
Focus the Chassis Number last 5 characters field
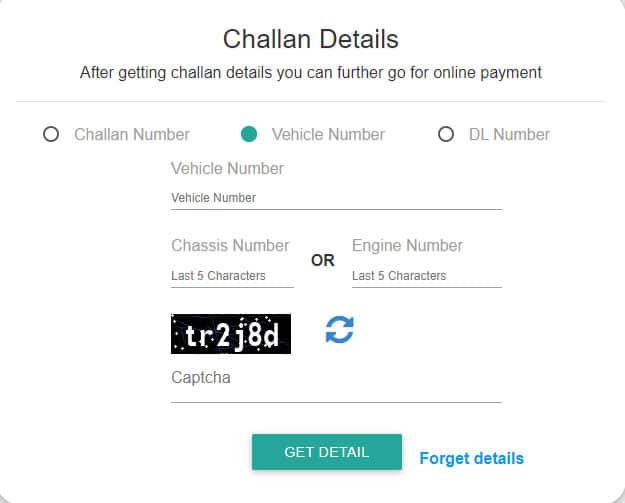(232, 276)
